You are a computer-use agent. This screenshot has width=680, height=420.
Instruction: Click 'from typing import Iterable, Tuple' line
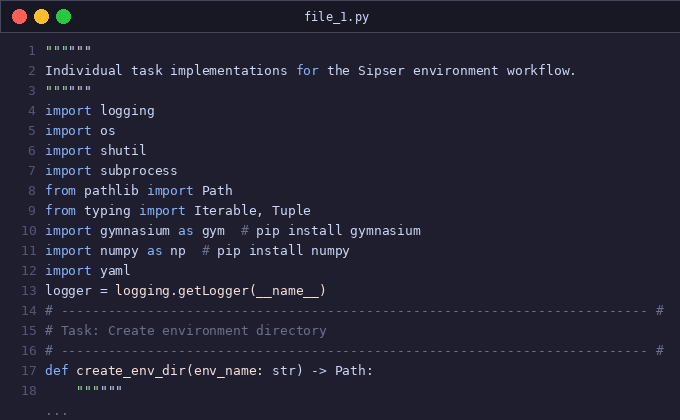(x=178, y=210)
